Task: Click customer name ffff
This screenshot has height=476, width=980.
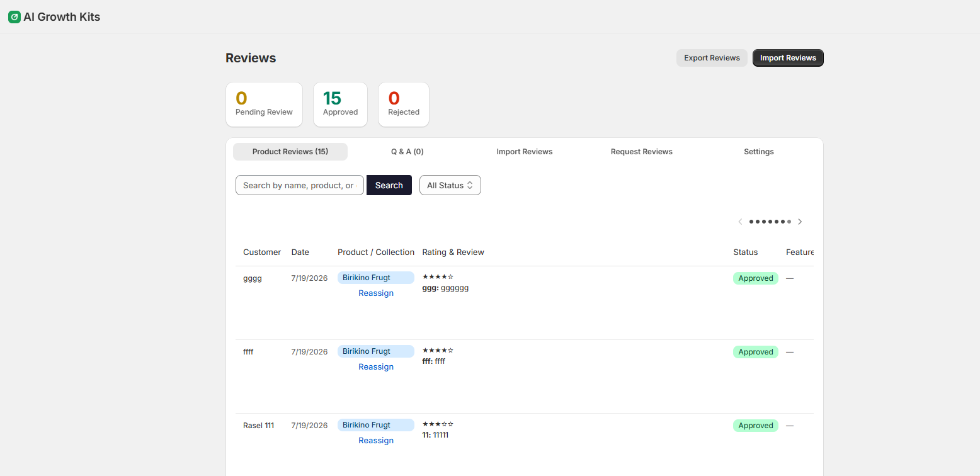Action: pyautogui.click(x=248, y=352)
